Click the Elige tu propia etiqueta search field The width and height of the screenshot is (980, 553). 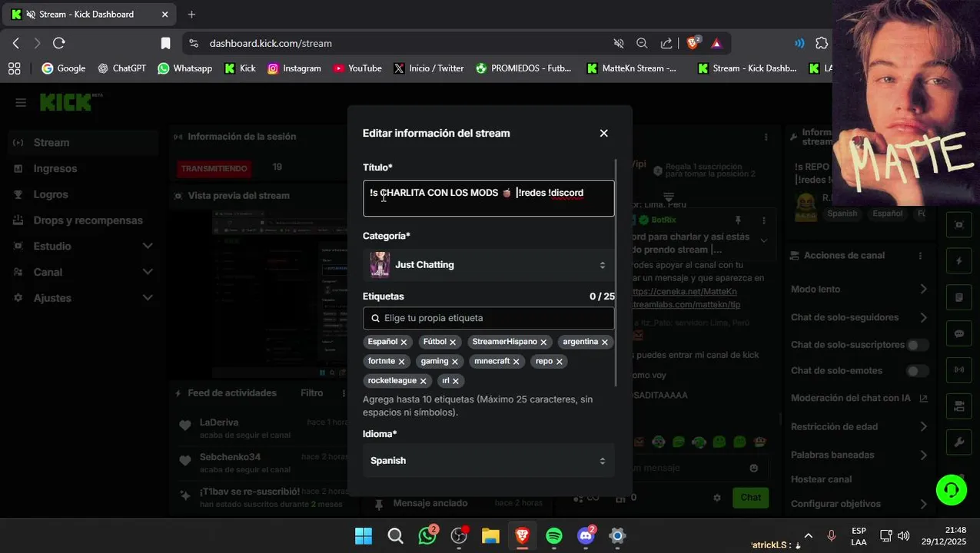click(489, 318)
